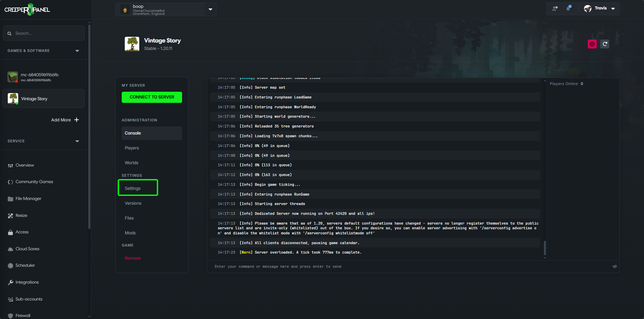
Task: Click the left sidebar scrollbar
Action: point(89,126)
